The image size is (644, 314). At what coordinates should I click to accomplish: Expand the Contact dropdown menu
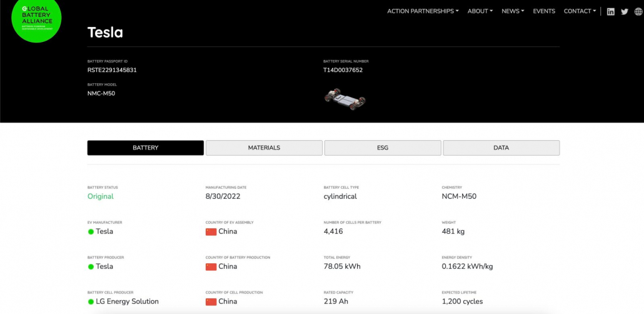pyautogui.click(x=580, y=11)
